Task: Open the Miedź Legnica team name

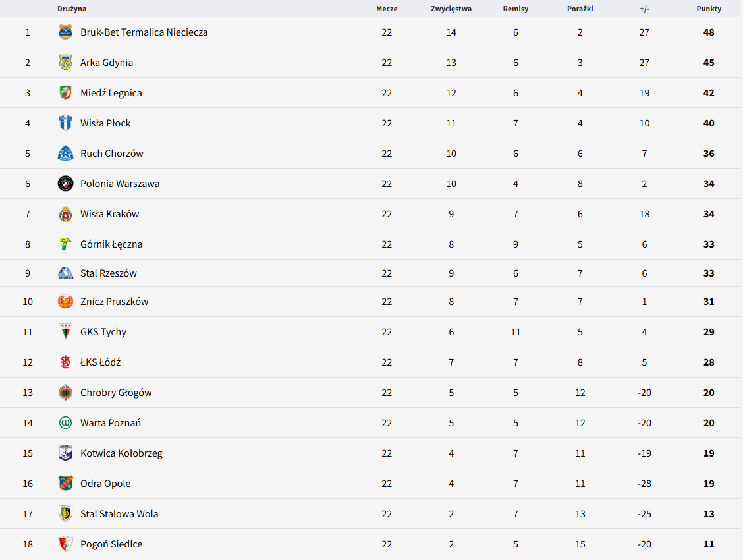Action: pyautogui.click(x=111, y=93)
